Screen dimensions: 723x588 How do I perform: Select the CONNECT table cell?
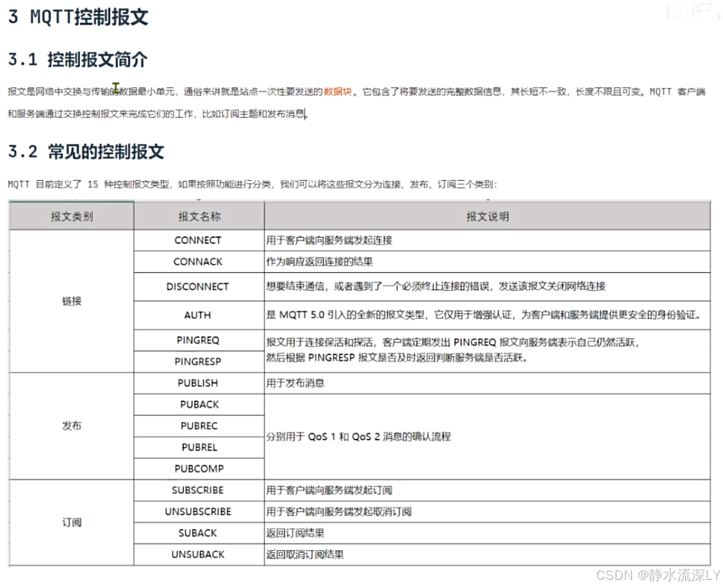pos(198,240)
